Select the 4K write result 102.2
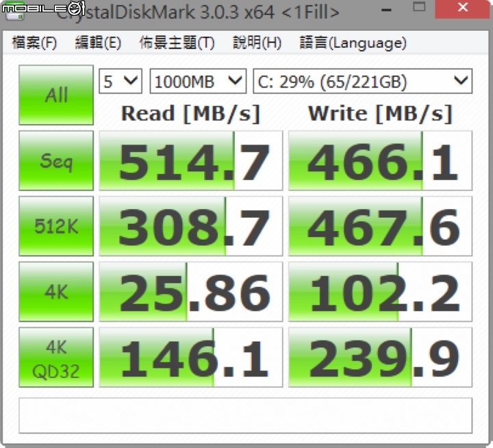The width and height of the screenshot is (493, 448). click(x=380, y=292)
